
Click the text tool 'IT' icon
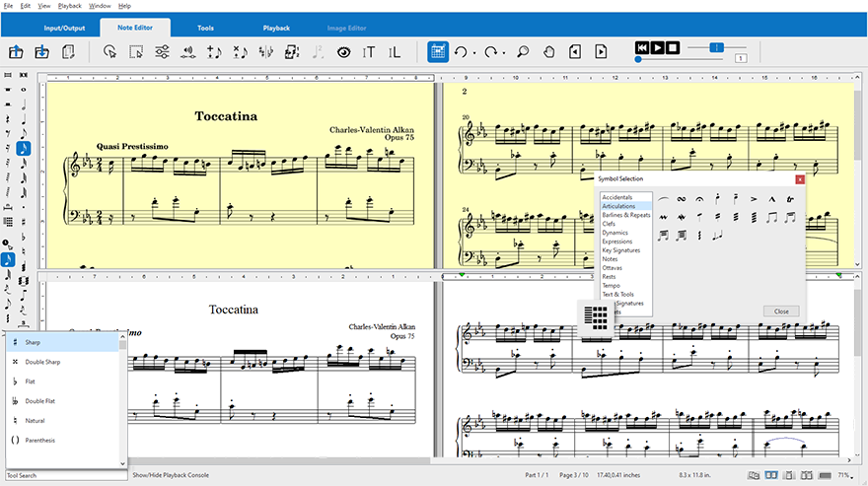tap(369, 52)
